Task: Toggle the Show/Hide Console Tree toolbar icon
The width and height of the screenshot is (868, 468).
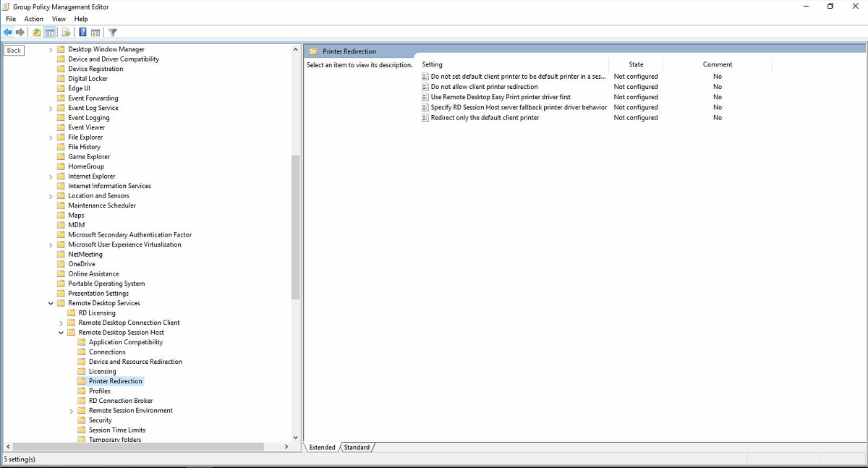Action: tap(49, 32)
